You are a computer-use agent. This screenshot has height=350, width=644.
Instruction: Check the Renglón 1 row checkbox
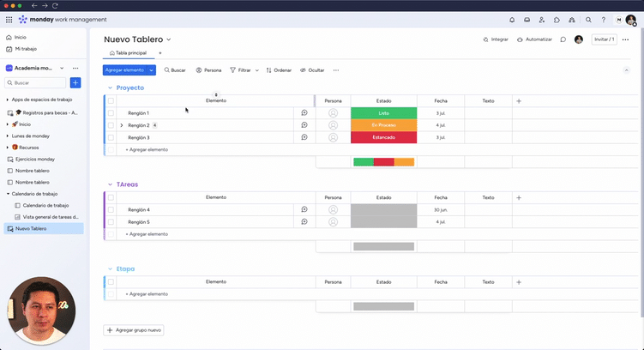pos(111,113)
